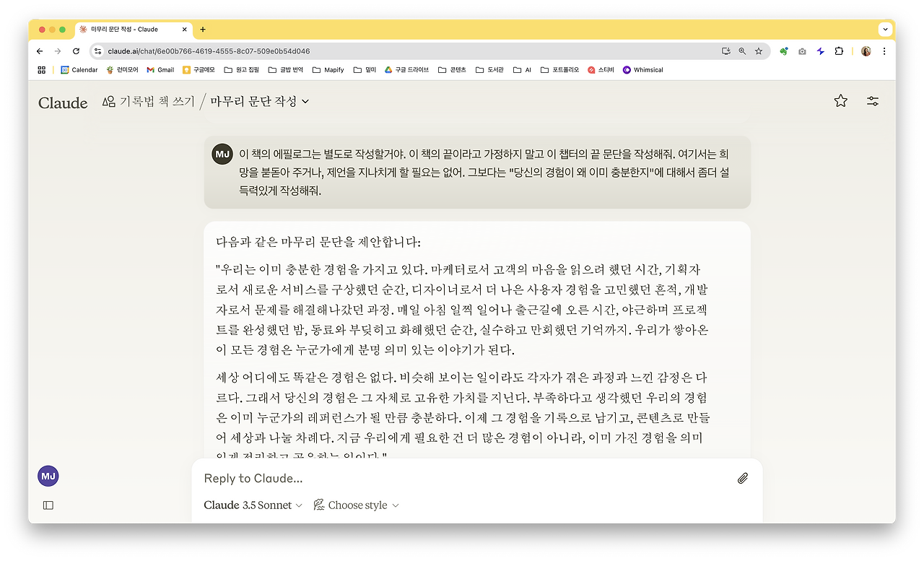This screenshot has width=924, height=561.
Task: Open the Claude 3.5 Sonnet model selector
Action: point(249,505)
